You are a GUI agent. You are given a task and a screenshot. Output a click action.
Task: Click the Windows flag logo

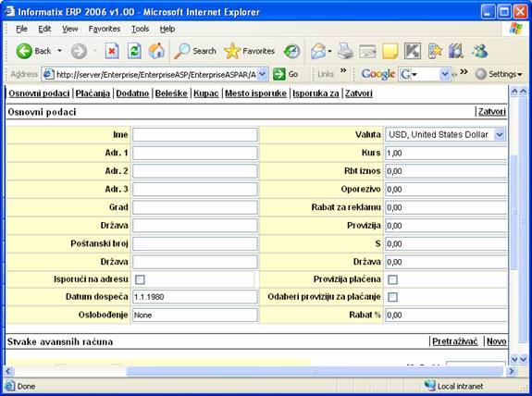pyautogui.click(x=515, y=29)
